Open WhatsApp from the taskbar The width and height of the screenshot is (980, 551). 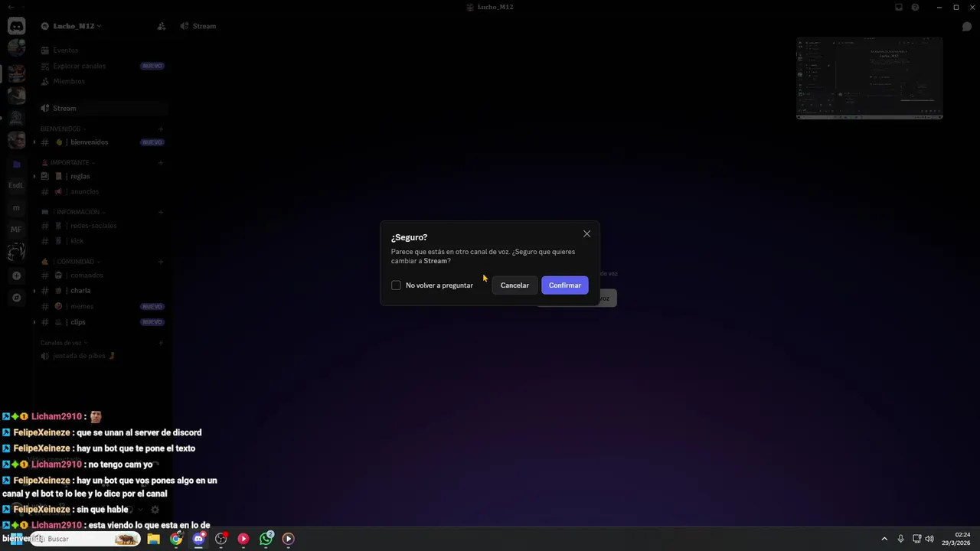click(266, 539)
